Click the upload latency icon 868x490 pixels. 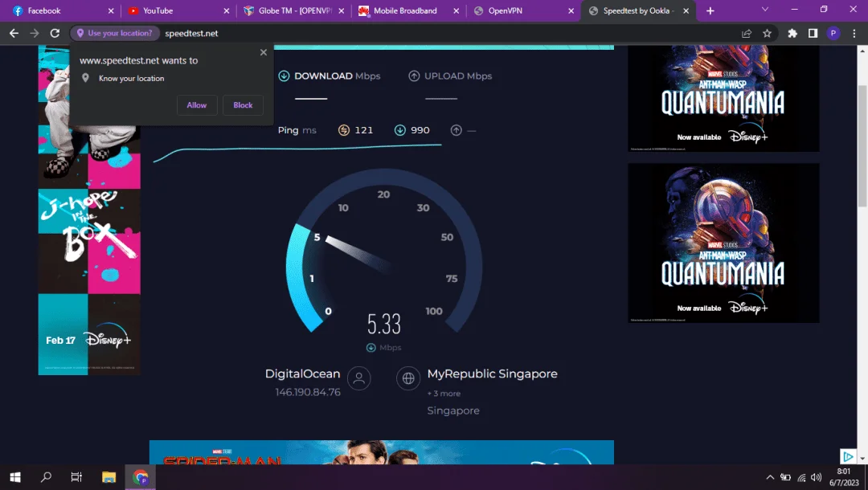click(x=457, y=130)
